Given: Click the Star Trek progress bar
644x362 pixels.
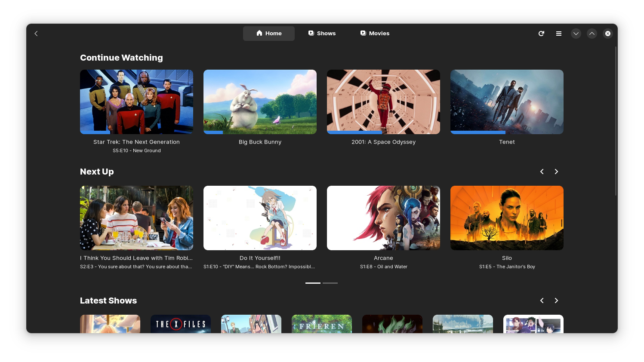Looking at the screenshot, I should [136, 132].
